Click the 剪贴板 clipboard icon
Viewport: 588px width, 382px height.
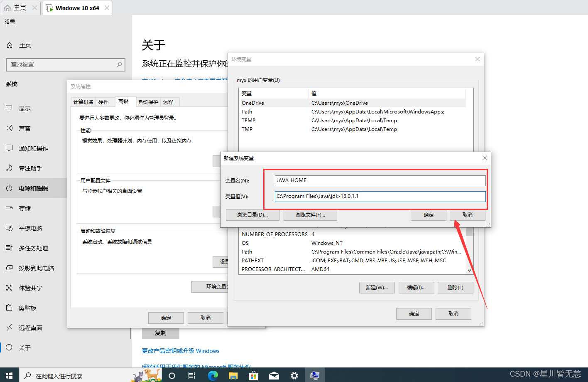(9, 308)
